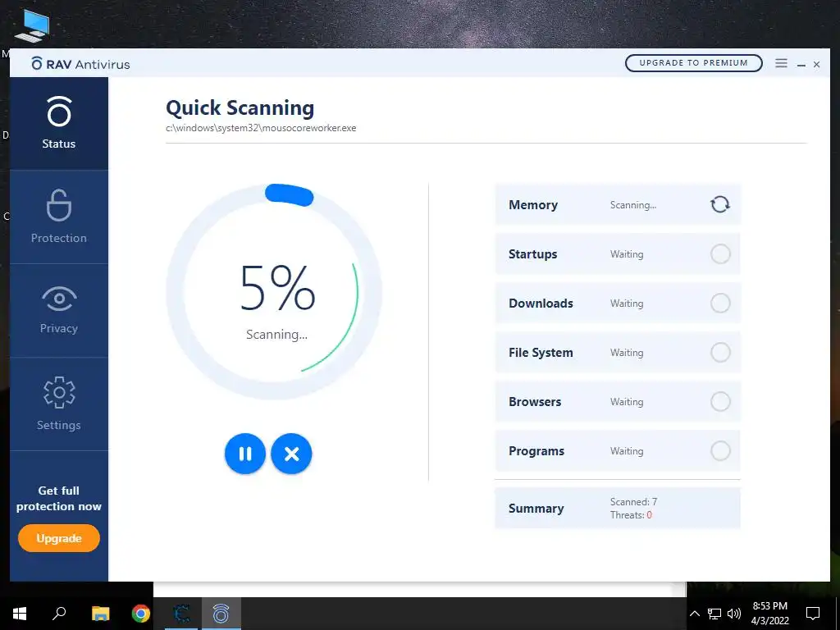
Task: Click the Downloads status circle
Action: [720, 304]
